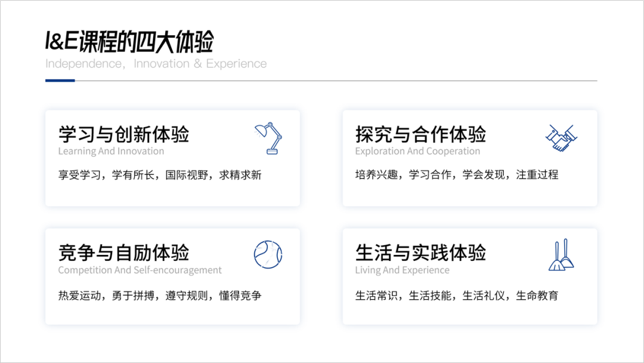This screenshot has width=644, height=363.
Task: Click the text 享受学习，学有所长，国际视野，求精求新
Action: point(160,175)
